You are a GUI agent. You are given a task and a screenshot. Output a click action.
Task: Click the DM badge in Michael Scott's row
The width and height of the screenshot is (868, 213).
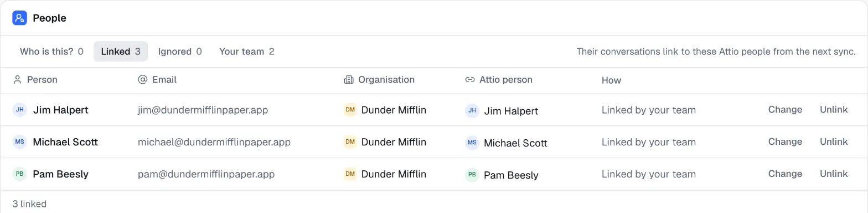350,142
